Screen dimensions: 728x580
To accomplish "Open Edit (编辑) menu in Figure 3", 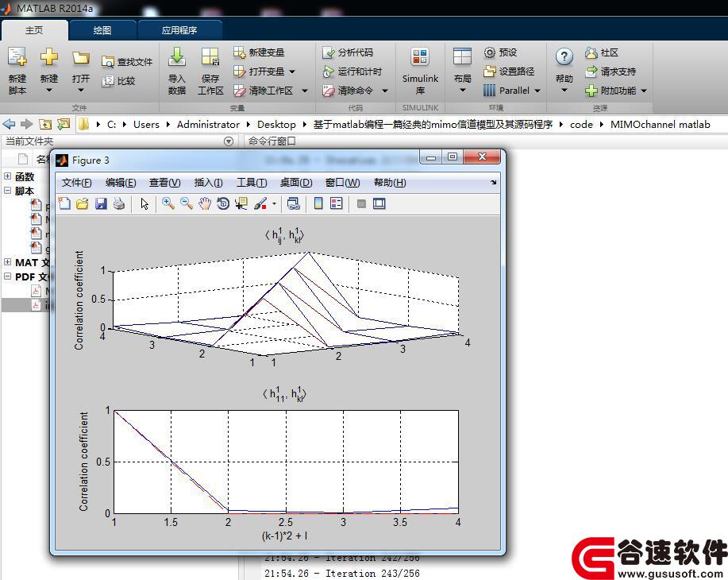I will coord(121,183).
